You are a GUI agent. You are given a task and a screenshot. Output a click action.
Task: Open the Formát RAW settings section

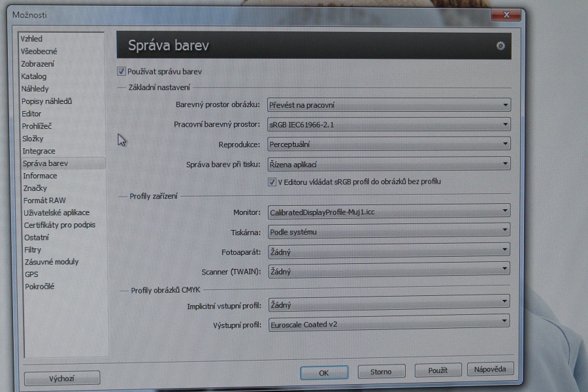[x=44, y=200]
